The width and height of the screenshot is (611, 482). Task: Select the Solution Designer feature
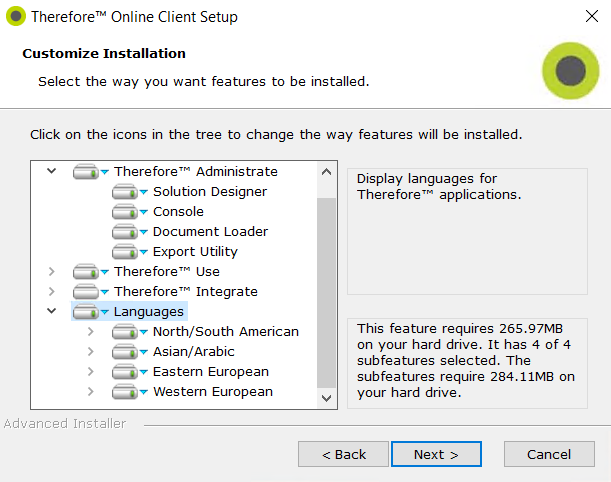point(210,192)
